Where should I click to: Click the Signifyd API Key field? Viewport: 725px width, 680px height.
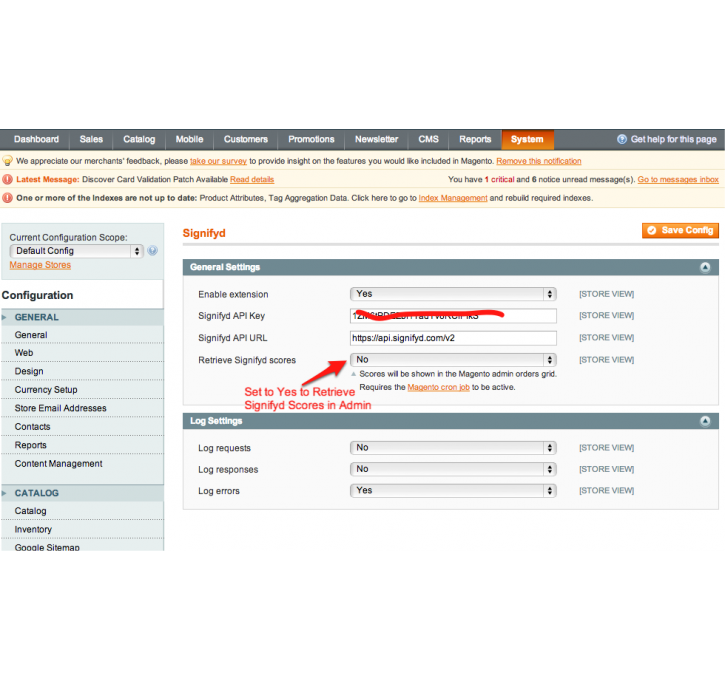pos(453,316)
